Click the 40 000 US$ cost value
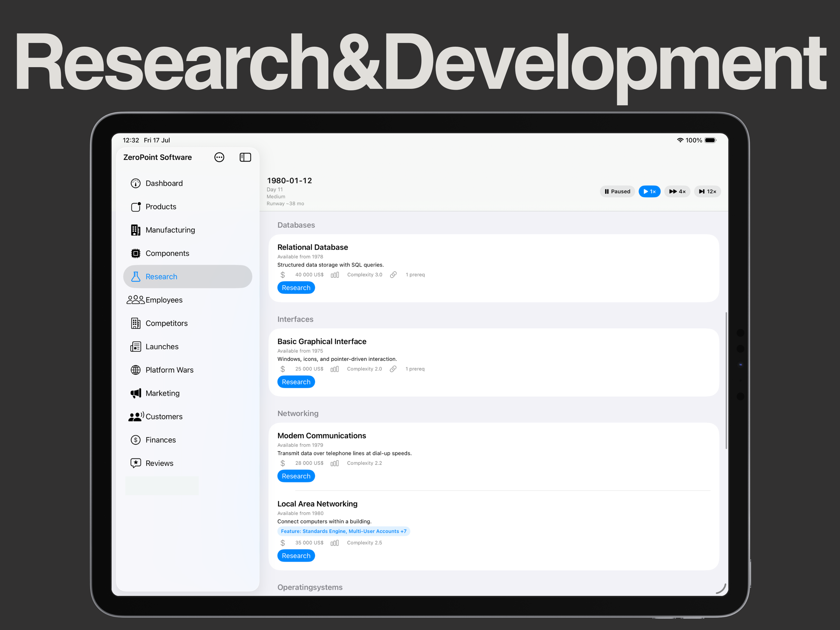Image resolution: width=840 pixels, height=630 pixels. [x=310, y=275]
